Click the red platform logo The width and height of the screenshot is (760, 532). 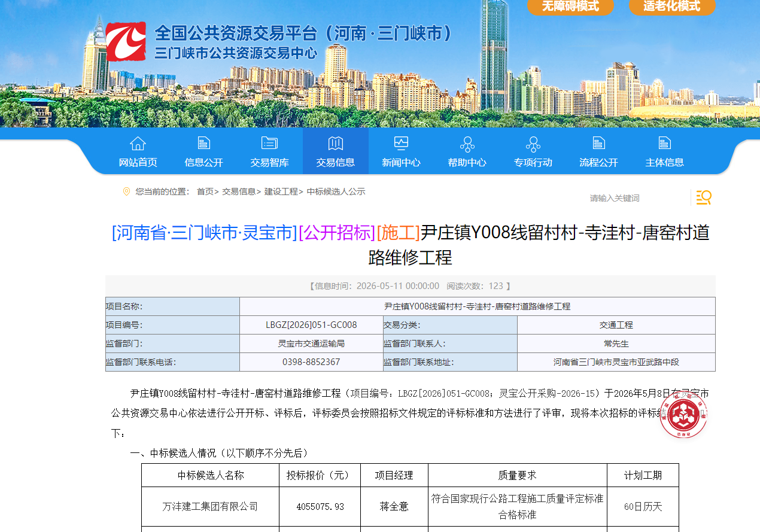click(126, 42)
